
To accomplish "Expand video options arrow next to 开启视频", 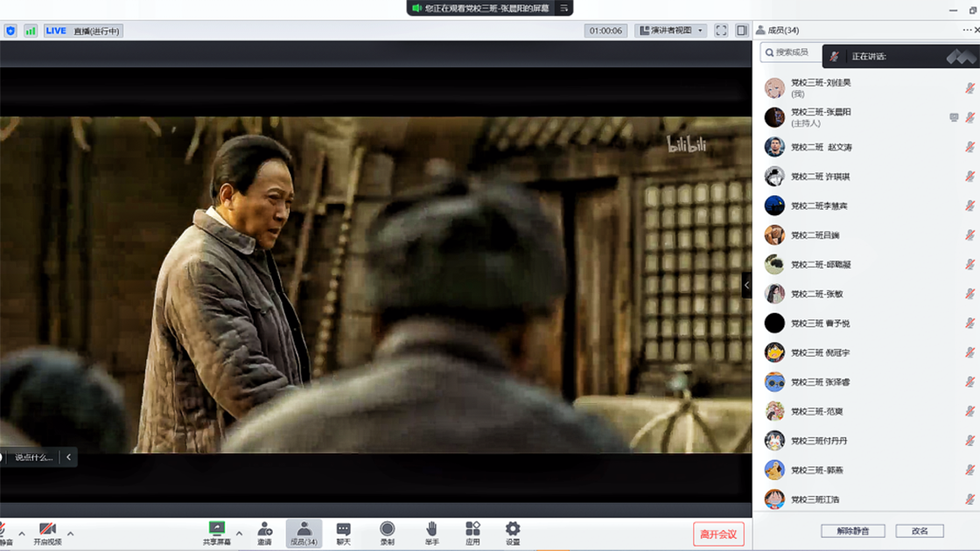I will click(x=70, y=534).
